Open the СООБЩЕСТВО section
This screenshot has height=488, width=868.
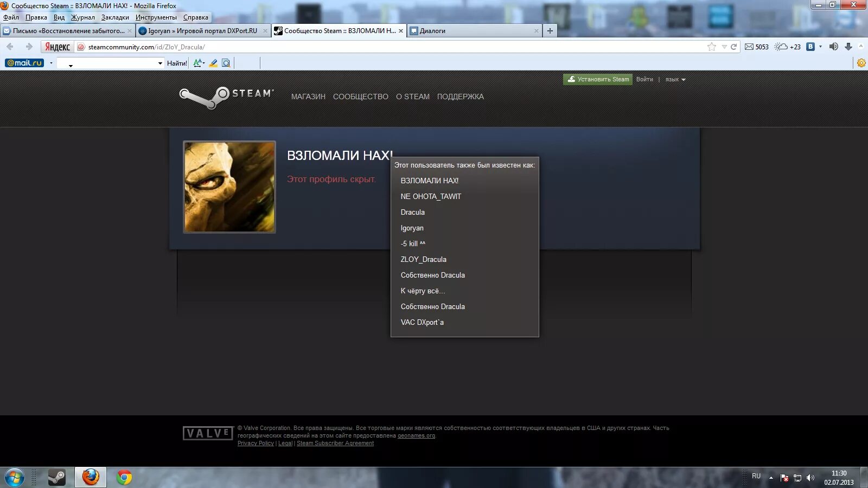click(x=361, y=97)
